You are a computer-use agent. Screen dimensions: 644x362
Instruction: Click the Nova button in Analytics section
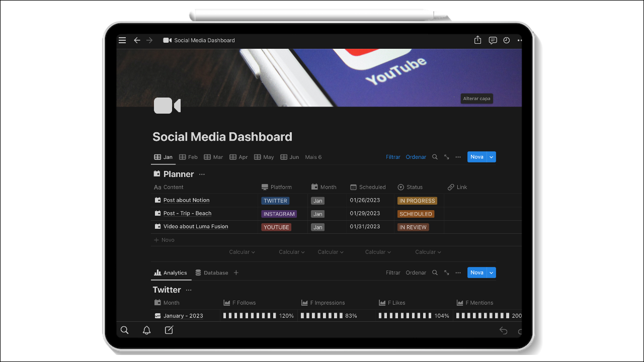pos(477,273)
